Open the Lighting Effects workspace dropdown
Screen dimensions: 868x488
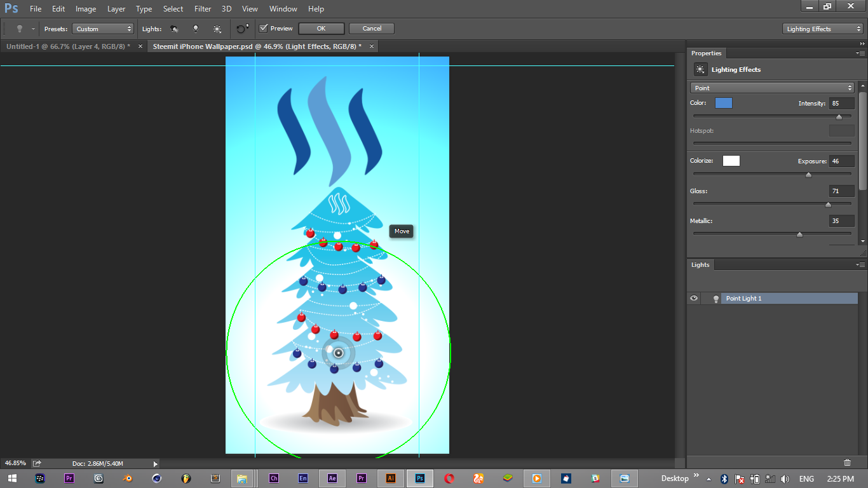coord(823,29)
